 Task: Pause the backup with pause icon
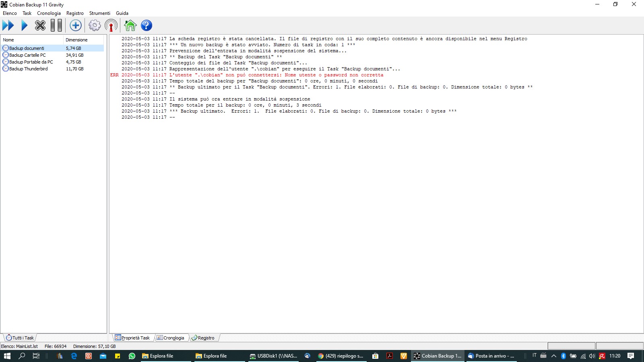click(x=56, y=26)
